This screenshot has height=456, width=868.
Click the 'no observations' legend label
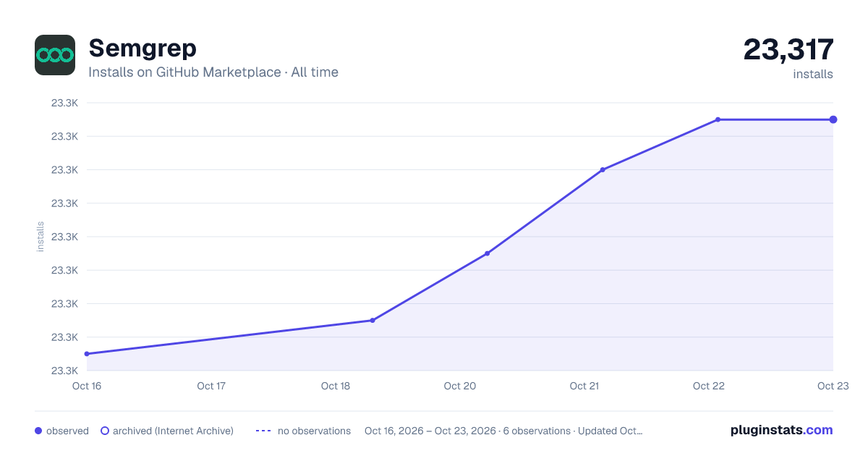tap(314, 431)
